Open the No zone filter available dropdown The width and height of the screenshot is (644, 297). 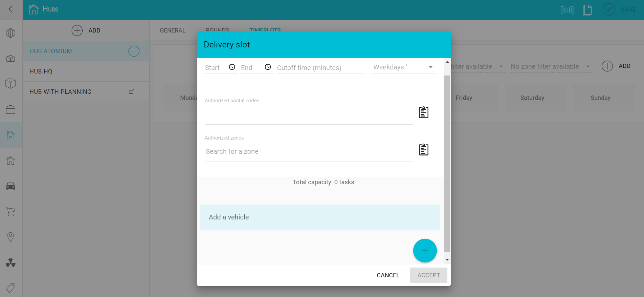point(551,67)
